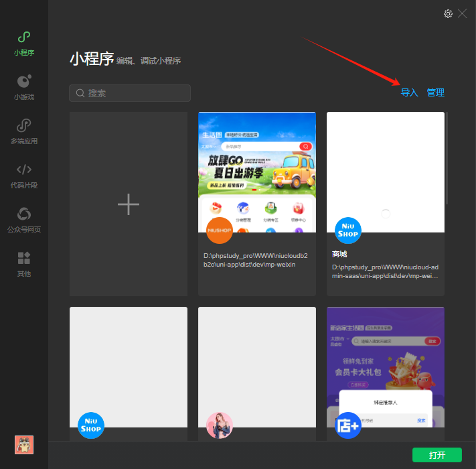Click the user avatar at bottom left
Viewport: 476px width, 469px height.
coord(24,444)
